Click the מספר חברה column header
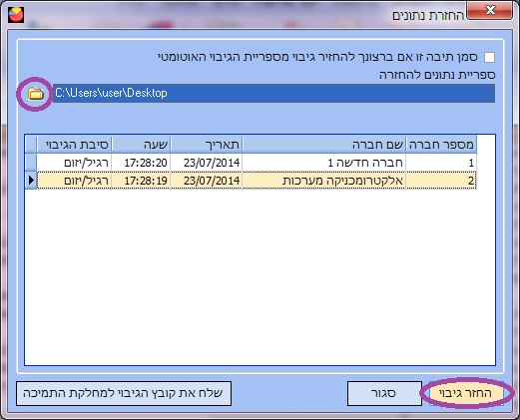Viewport: 520px width, 420px height. [441, 145]
